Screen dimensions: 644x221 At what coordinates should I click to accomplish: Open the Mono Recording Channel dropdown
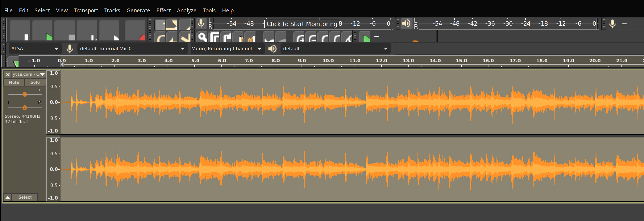(227, 48)
